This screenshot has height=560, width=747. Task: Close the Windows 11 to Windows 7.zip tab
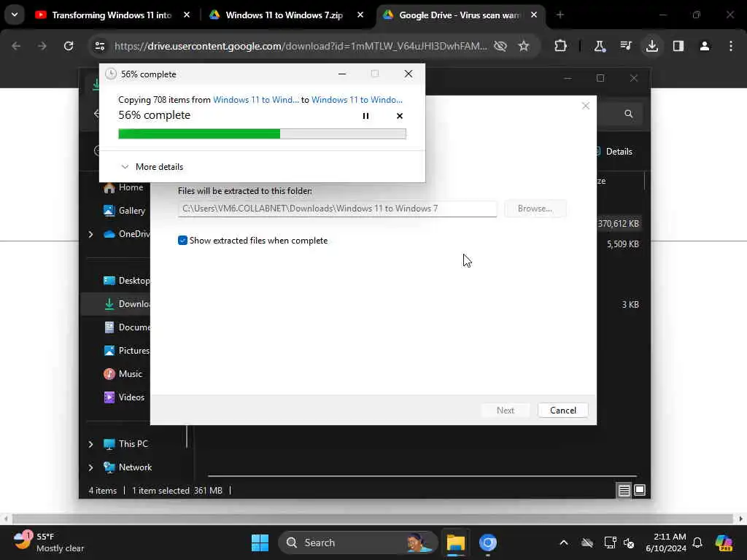[360, 15]
